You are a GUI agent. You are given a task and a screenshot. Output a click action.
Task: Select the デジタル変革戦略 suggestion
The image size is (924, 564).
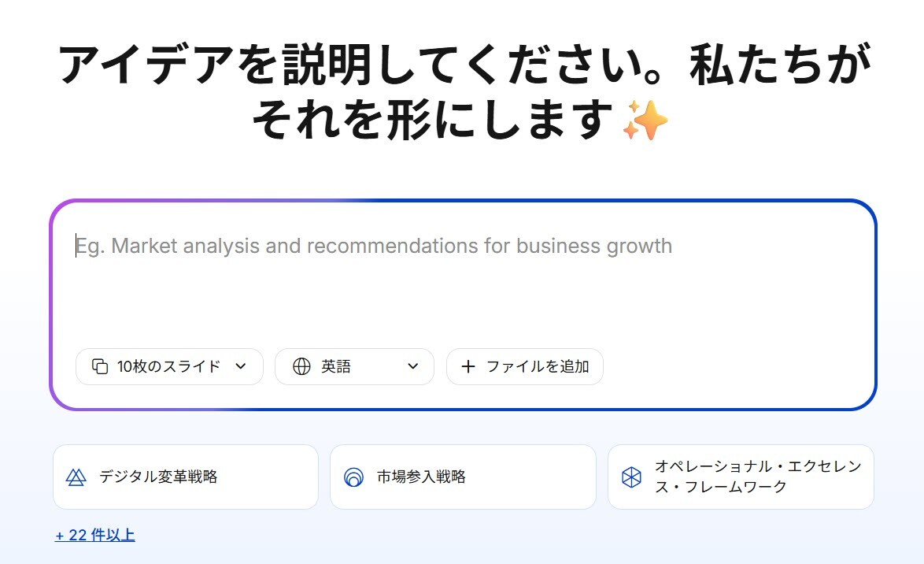[186, 477]
